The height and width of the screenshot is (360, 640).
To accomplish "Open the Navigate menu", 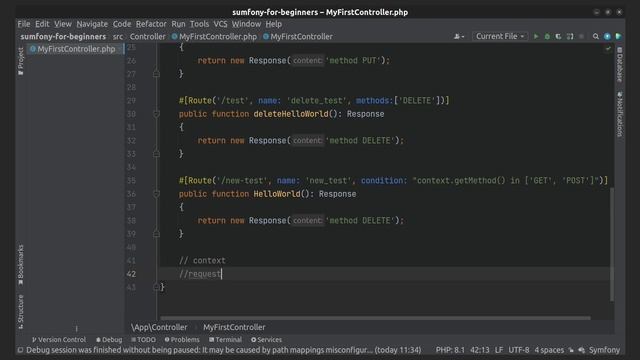I will (92, 24).
